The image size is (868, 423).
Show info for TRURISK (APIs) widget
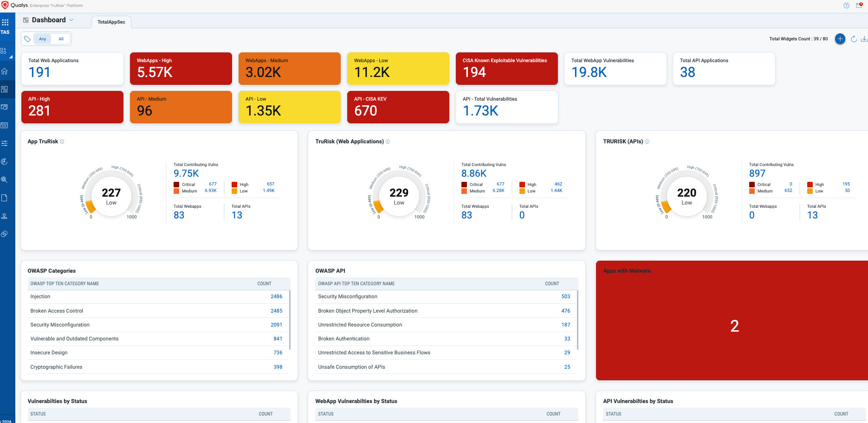pos(647,141)
